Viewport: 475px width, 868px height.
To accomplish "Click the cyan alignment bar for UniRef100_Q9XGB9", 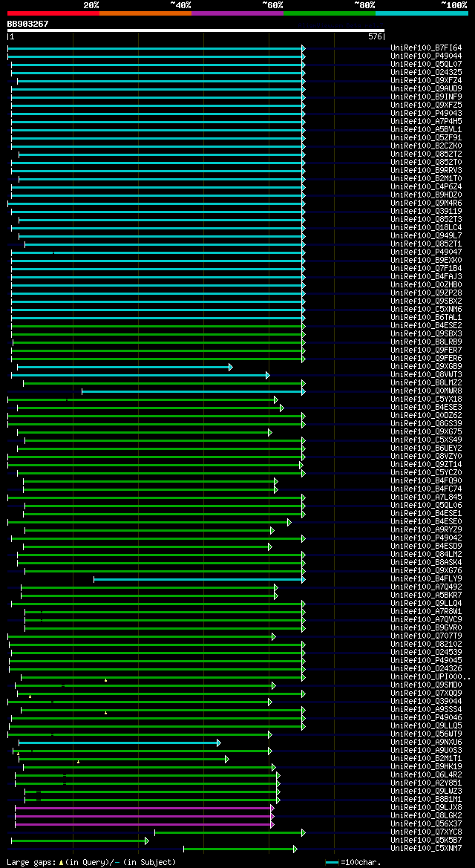I will click(x=125, y=367).
